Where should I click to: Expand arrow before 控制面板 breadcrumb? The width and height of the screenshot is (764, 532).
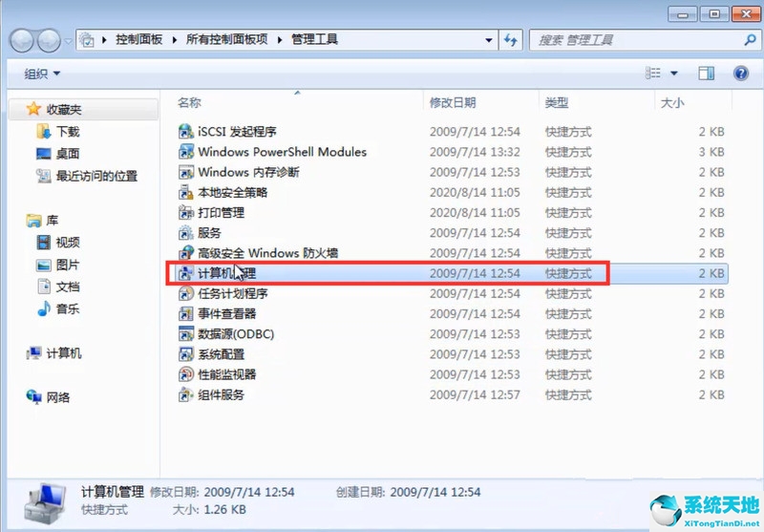pyautogui.click(x=104, y=40)
